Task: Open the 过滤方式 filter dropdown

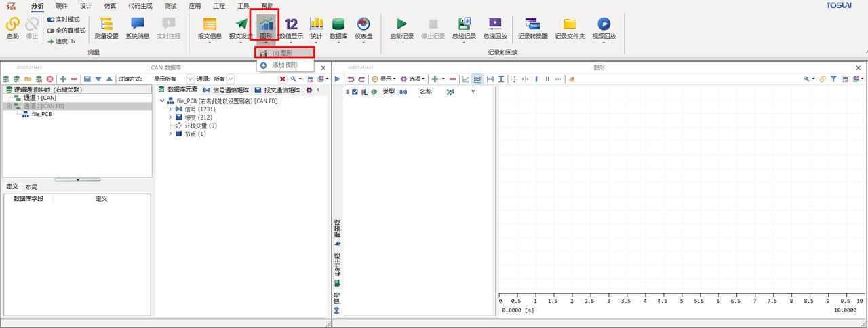Action: (190, 79)
